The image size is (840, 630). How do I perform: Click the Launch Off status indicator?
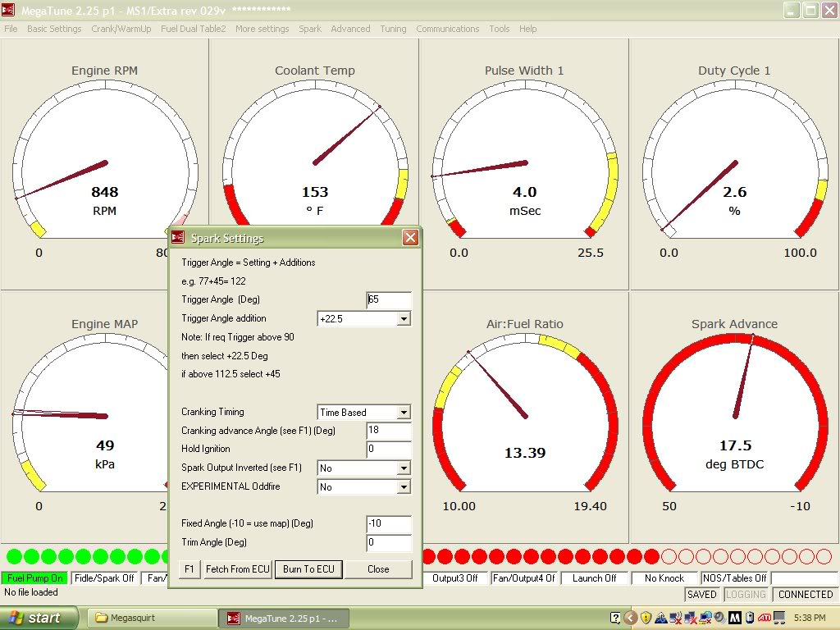pyautogui.click(x=595, y=578)
